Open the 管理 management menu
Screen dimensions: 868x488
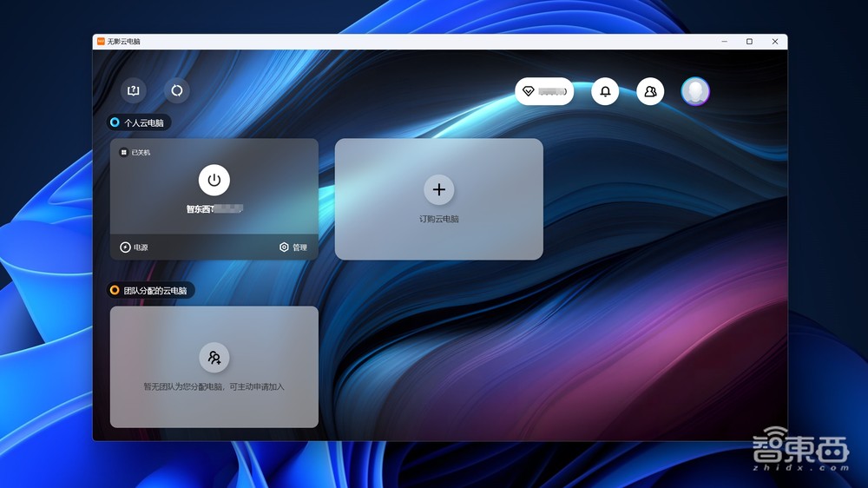click(293, 247)
